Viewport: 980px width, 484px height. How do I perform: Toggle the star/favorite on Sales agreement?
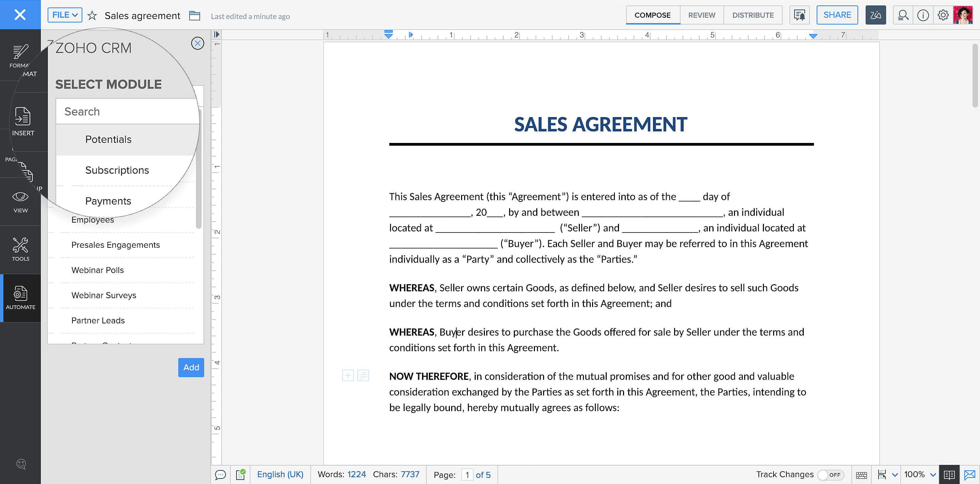[93, 16]
